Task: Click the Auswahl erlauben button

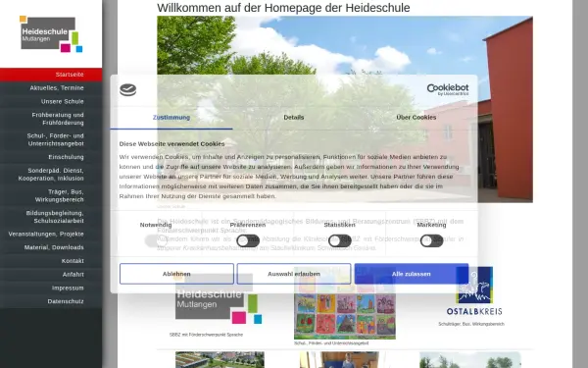Action: [x=294, y=274]
